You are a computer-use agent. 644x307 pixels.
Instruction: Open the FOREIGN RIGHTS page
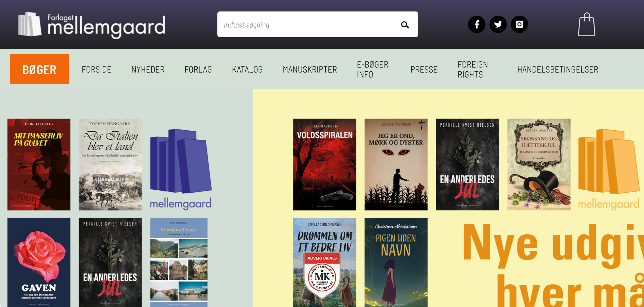tap(472, 70)
